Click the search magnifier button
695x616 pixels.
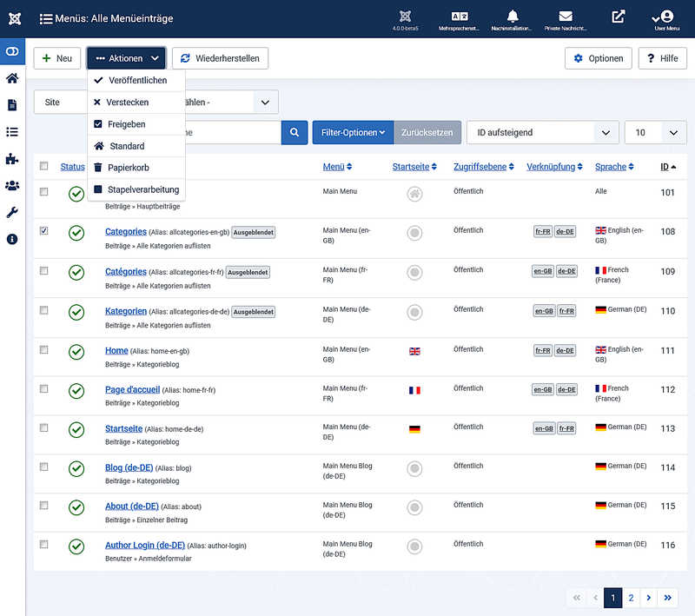pos(295,133)
